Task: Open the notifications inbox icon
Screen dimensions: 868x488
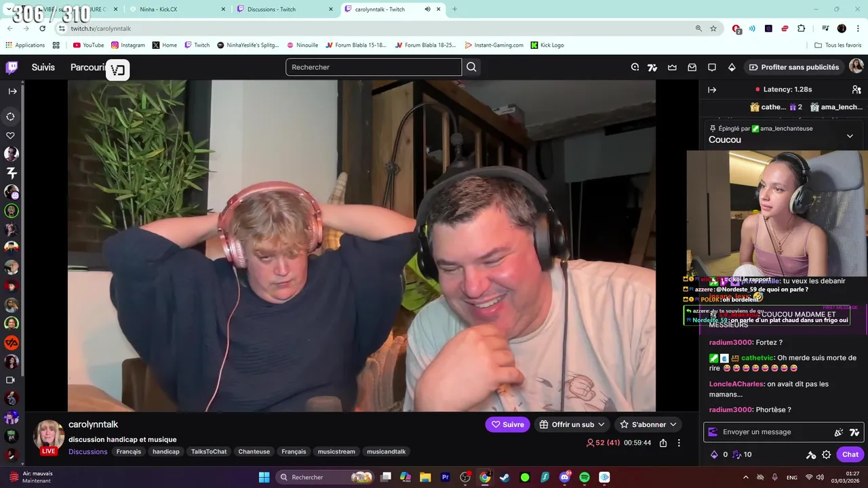Action: 692,67
